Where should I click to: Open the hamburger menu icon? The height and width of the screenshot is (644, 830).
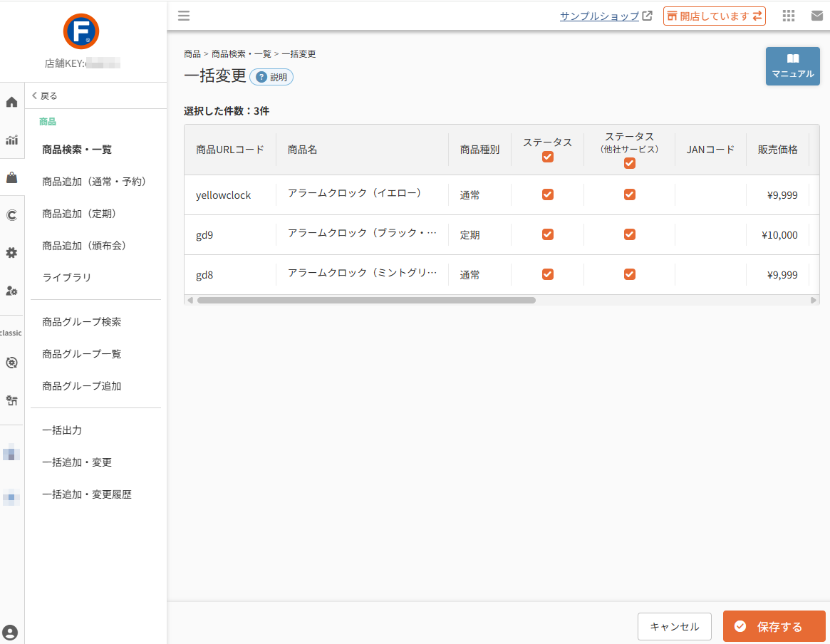[184, 16]
